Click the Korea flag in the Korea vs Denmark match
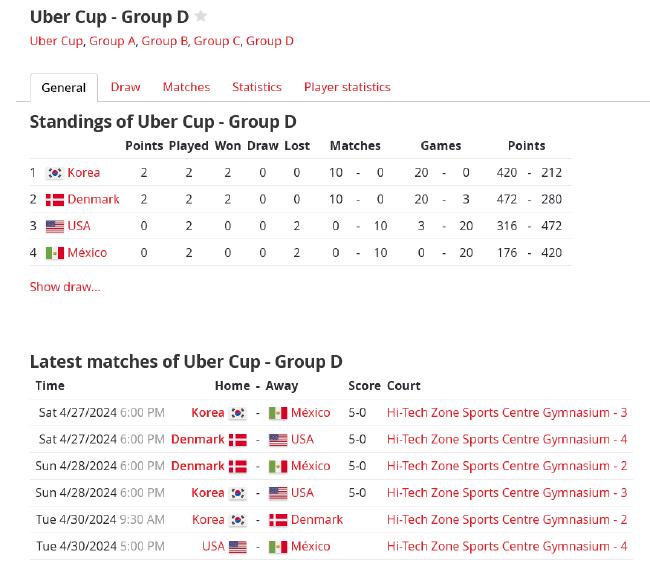 click(x=238, y=520)
